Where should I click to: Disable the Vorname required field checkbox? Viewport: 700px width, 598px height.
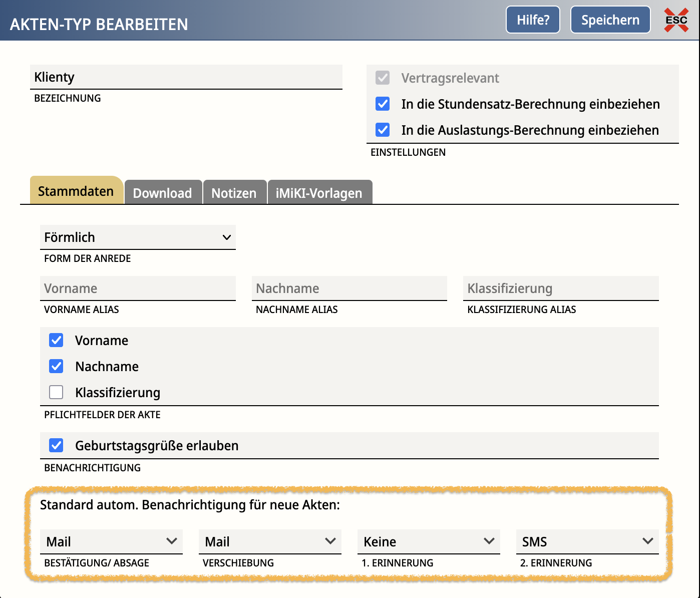(56, 341)
